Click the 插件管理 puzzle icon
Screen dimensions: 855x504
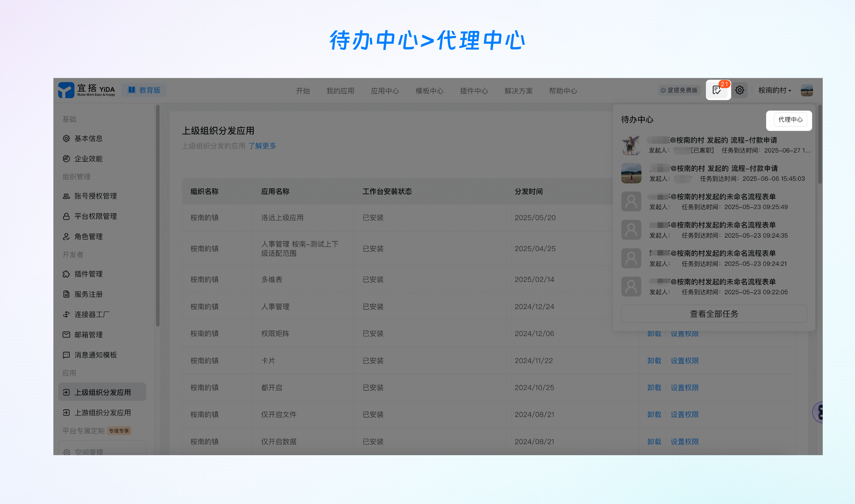pyautogui.click(x=66, y=274)
